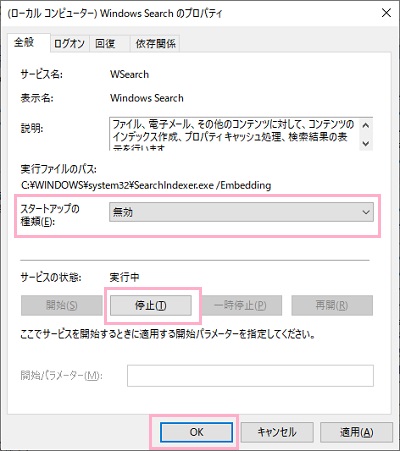The width and height of the screenshot is (400, 451).
Task: Click the スタートアップの種類(E) label
Action: tap(50, 215)
